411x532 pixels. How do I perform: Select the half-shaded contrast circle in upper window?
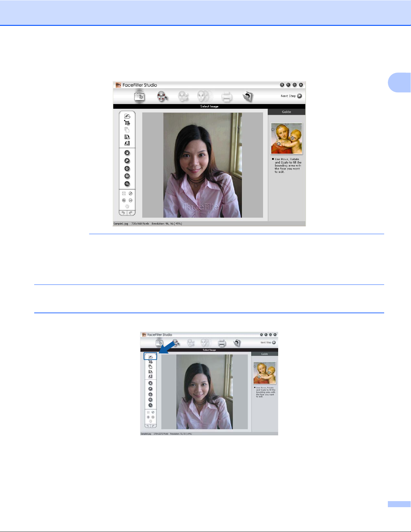[127, 153]
